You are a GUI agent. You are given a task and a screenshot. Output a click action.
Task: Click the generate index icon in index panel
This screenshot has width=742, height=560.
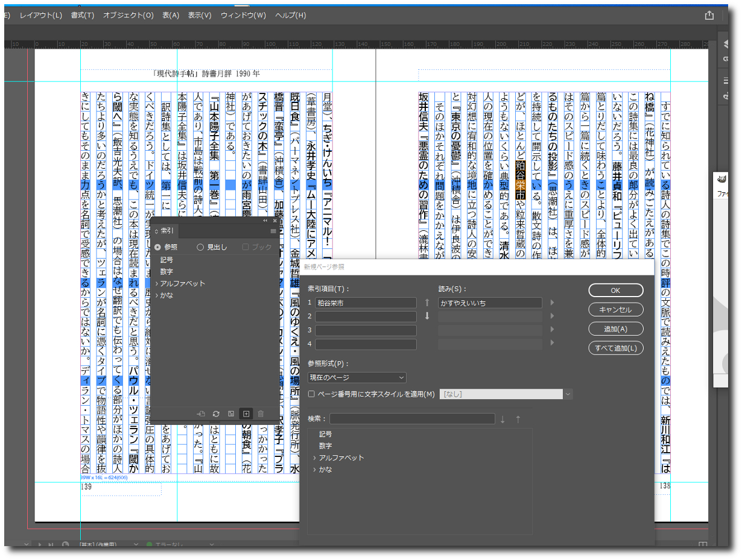coord(231,414)
